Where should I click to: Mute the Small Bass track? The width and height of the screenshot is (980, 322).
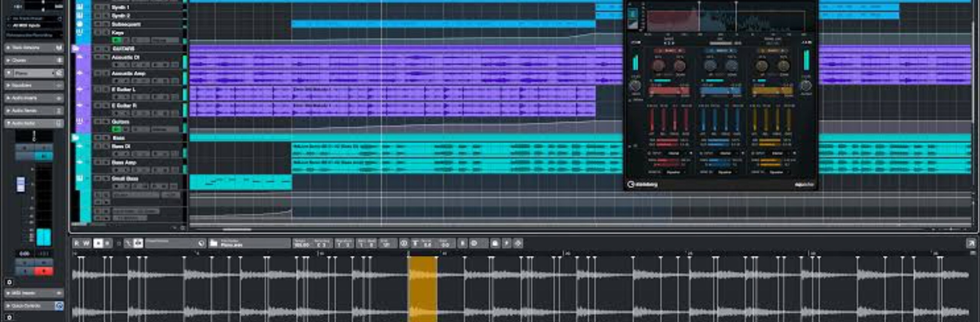[97, 178]
